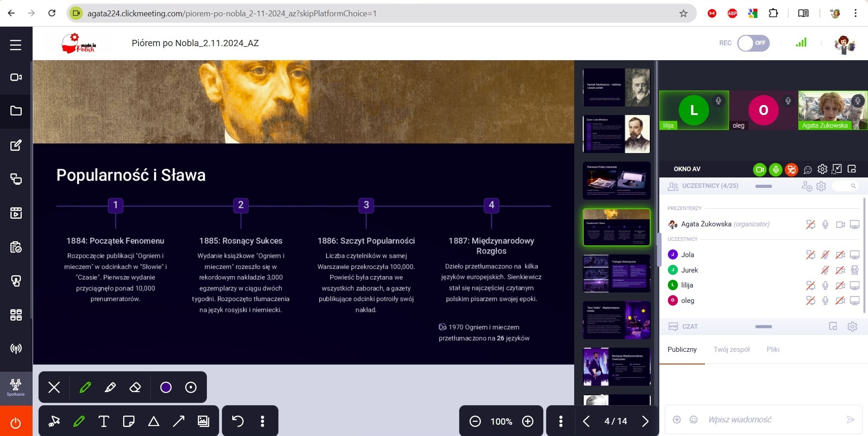Open the screen sharing icon in the sidebar
This screenshot has height=436, width=868.
click(x=16, y=179)
